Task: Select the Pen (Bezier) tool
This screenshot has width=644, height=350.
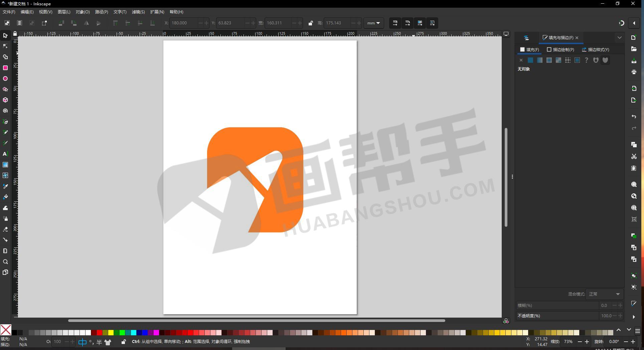Action: coord(5,122)
